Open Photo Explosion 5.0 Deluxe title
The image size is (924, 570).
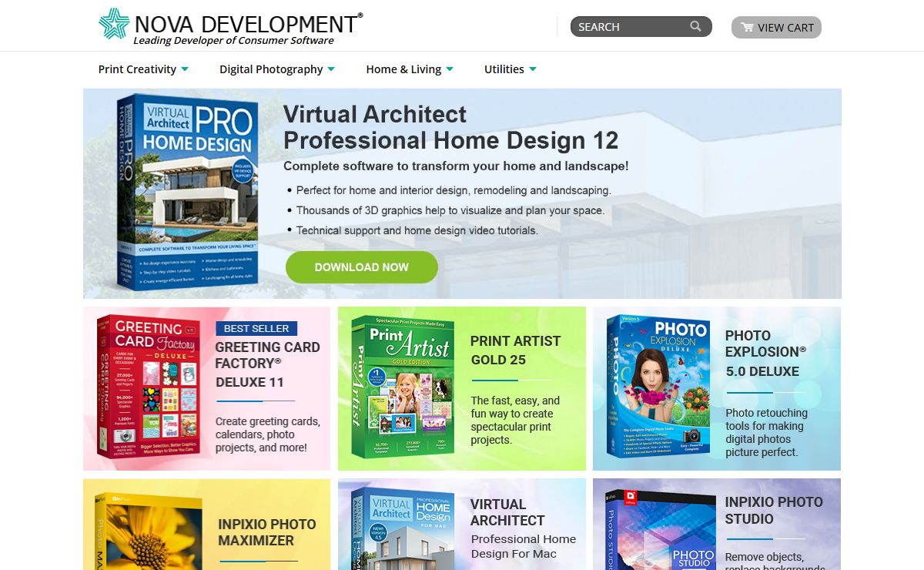coord(765,353)
